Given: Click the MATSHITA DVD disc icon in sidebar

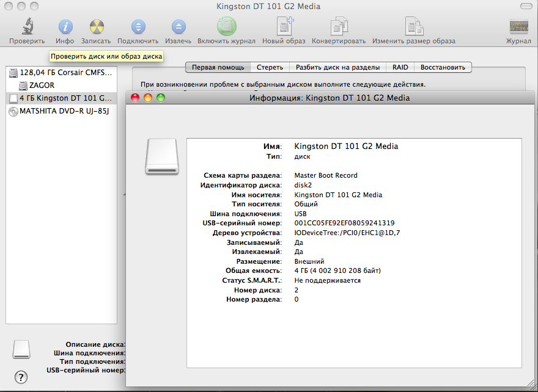Looking at the screenshot, I should pos(13,111).
